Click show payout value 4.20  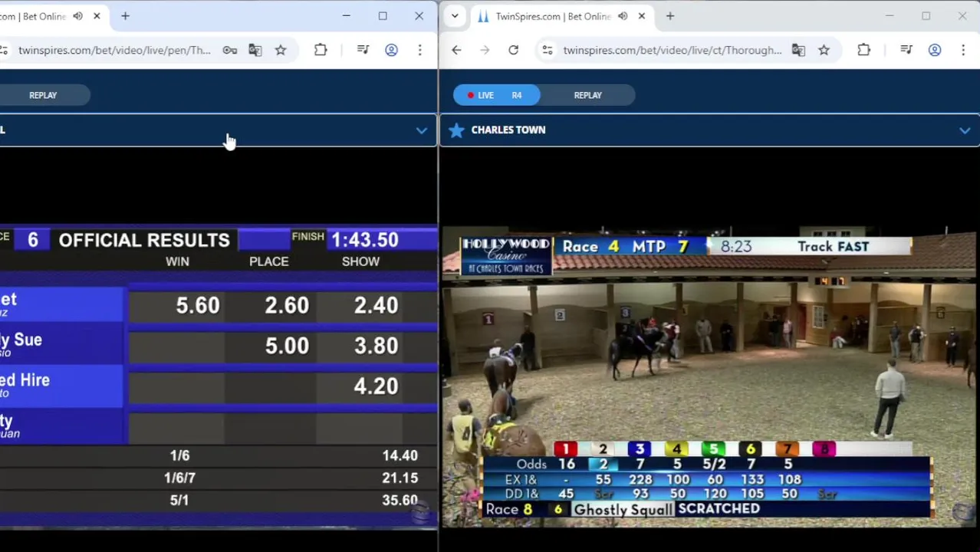376,386
